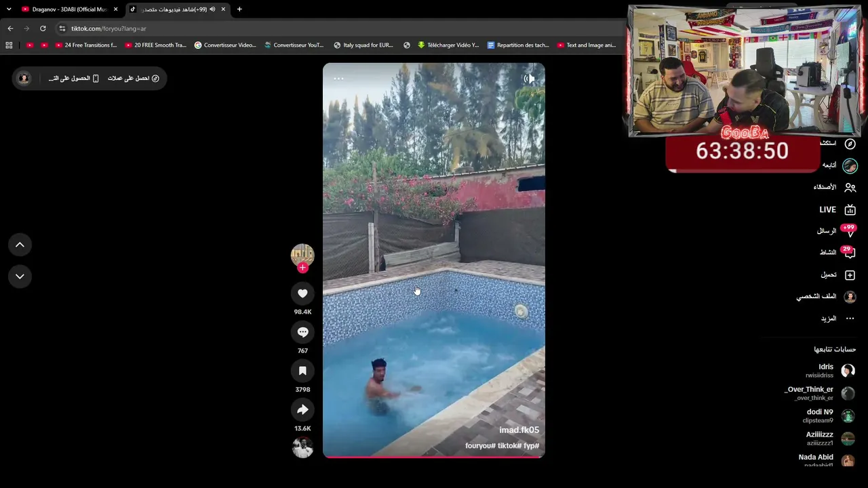This screenshot has width=868, height=488.
Task: Expand the More (المزيد) three-dots menu
Action: [x=838, y=319]
